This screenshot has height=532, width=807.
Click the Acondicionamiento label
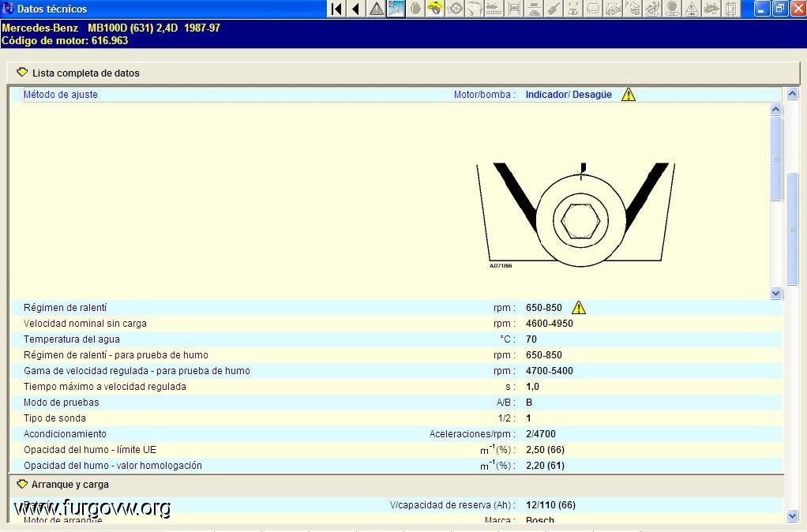pos(65,433)
